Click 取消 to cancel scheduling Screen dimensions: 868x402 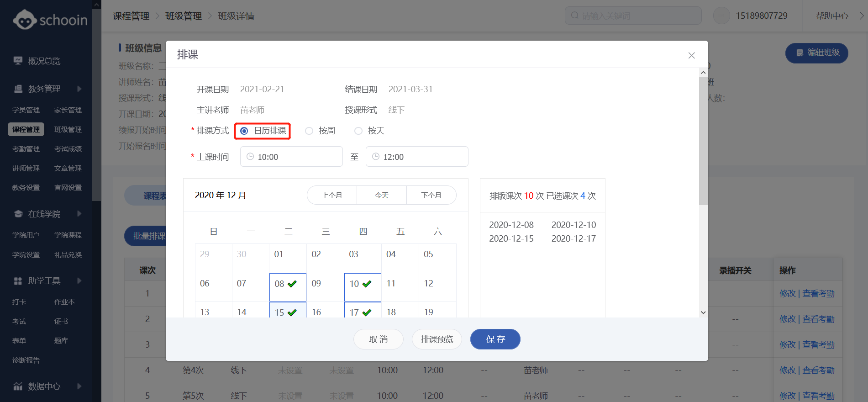pos(379,339)
